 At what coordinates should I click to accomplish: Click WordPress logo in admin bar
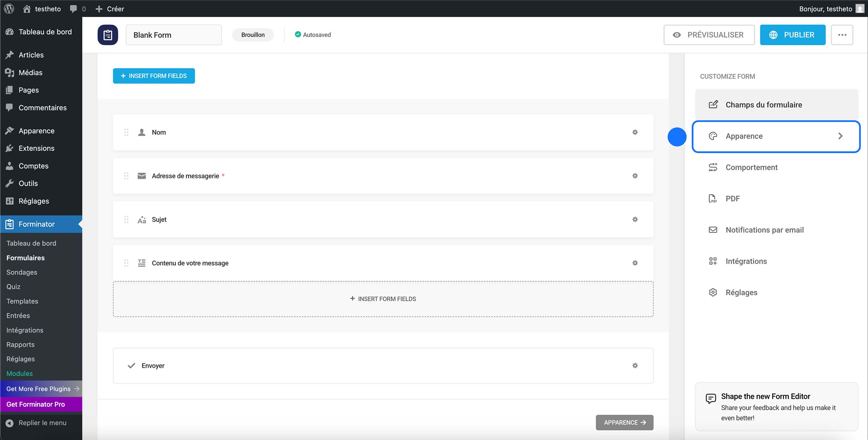(9, 9)
